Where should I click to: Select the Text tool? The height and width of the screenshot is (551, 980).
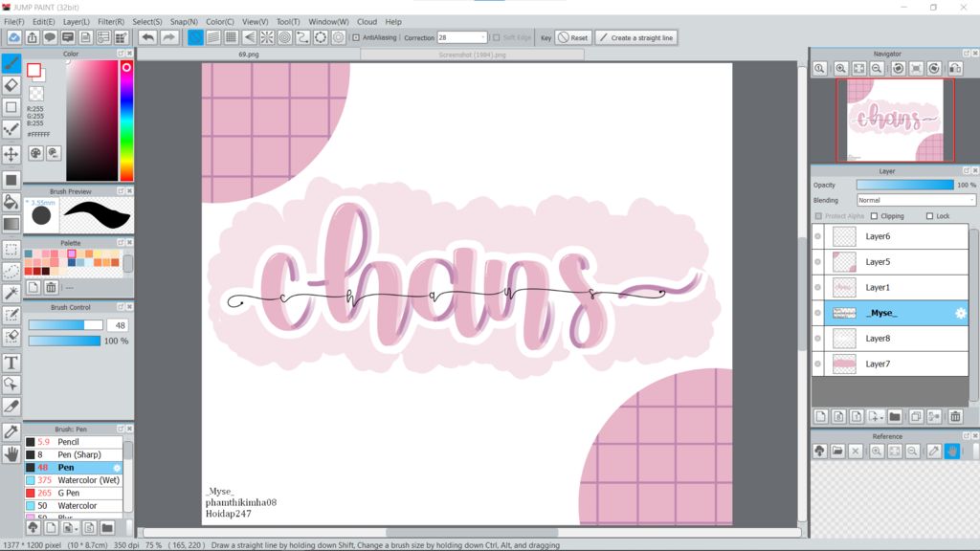pos(11,363)
